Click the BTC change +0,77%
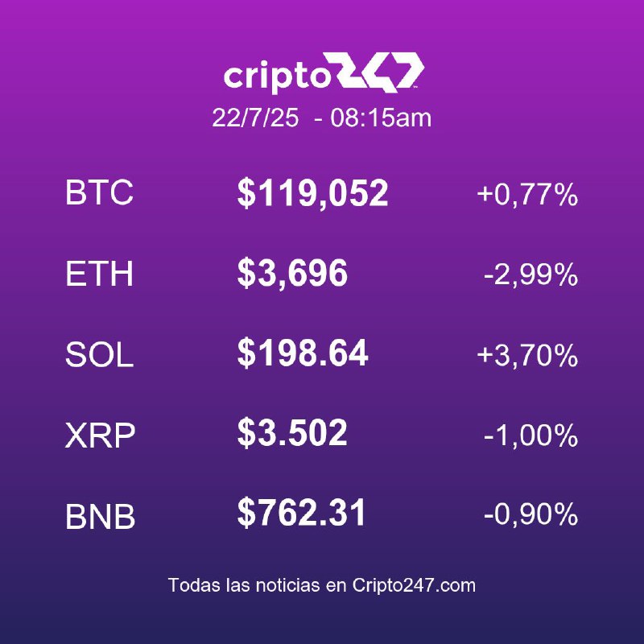Viewport: 644px width, 644px height. [528, 194]
